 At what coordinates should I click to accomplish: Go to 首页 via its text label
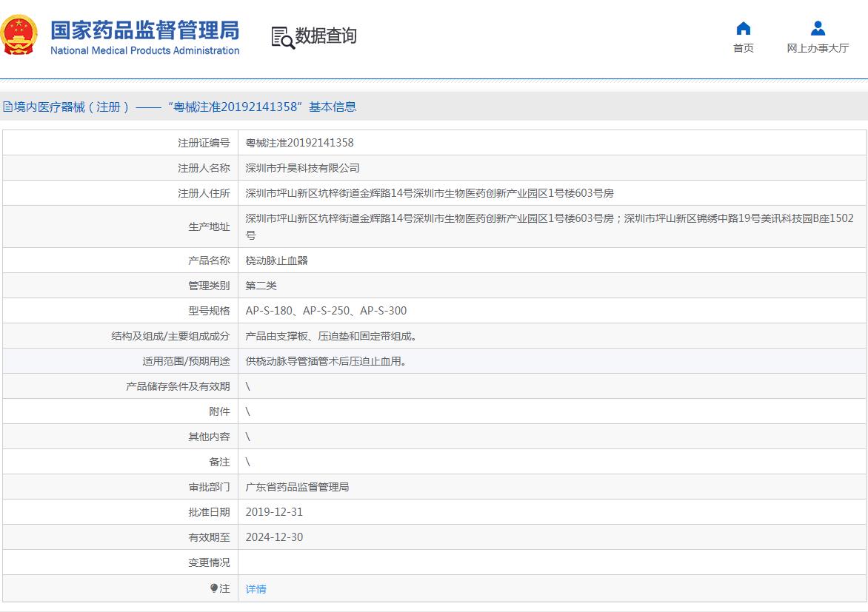pos(743,48)
